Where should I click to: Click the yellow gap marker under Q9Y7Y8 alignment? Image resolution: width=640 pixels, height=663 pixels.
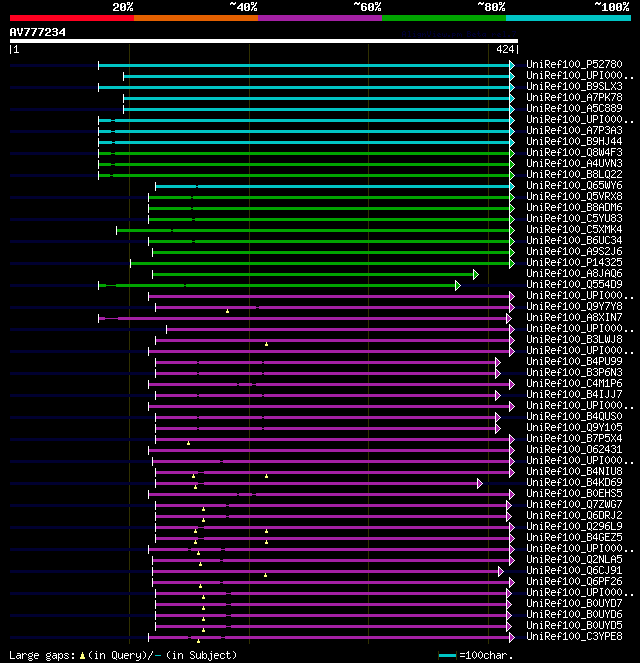227,311
